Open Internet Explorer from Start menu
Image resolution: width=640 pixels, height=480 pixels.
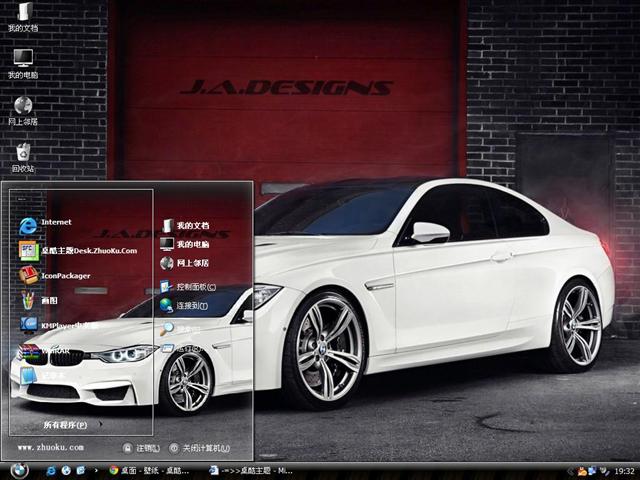point(55,222)
